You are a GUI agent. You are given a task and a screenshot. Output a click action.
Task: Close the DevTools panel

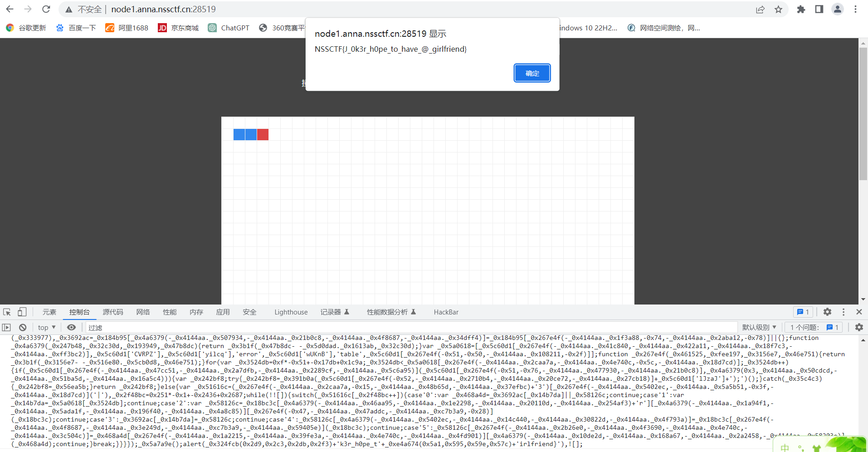(859, 312)
